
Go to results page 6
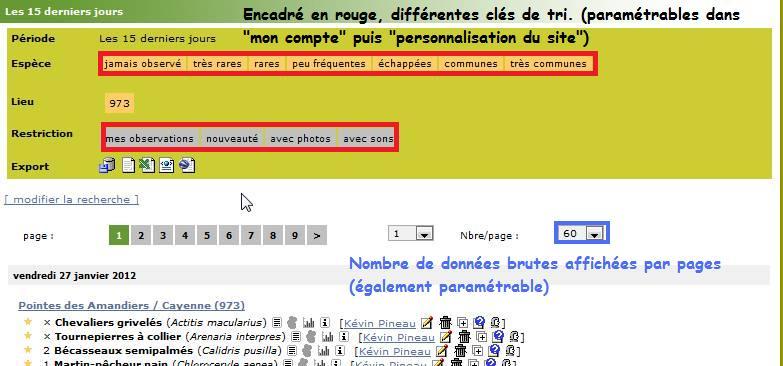point(229,235)
